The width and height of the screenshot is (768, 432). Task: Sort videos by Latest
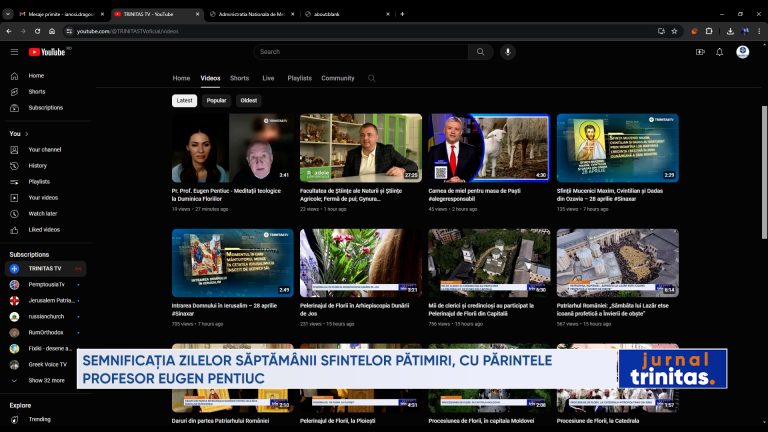point(185,100)
